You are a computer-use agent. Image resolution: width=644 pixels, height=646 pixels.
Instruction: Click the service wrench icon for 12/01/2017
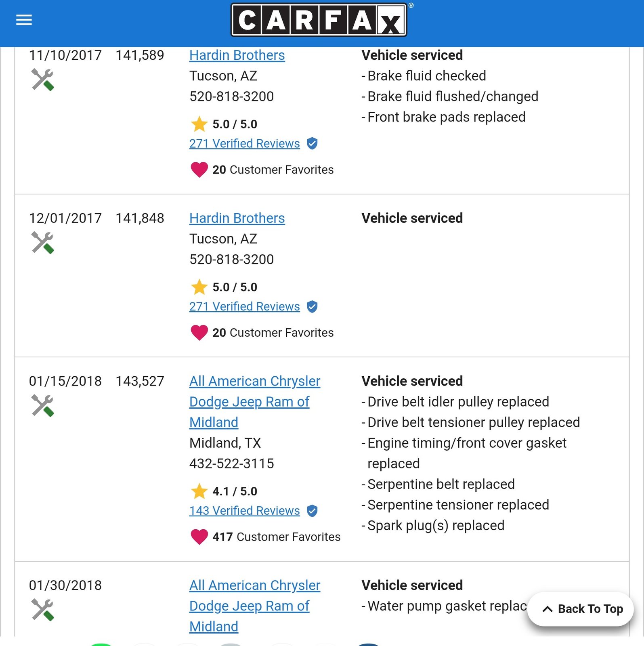coord(42,243)
